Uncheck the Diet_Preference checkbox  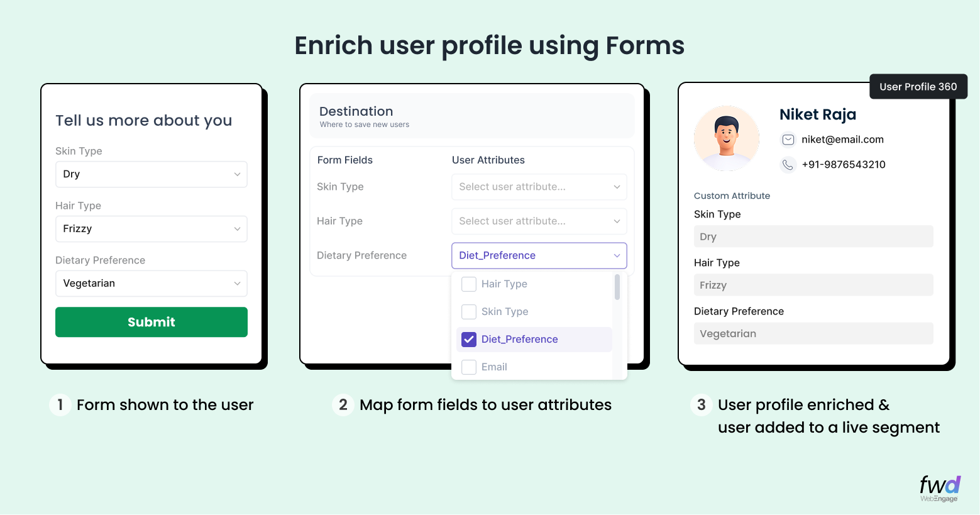[469, 340]
